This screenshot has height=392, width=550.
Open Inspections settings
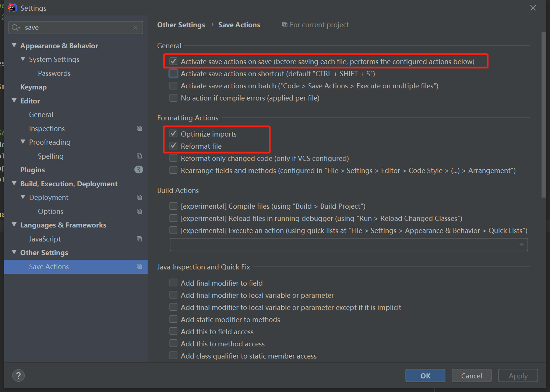[47, 128]
